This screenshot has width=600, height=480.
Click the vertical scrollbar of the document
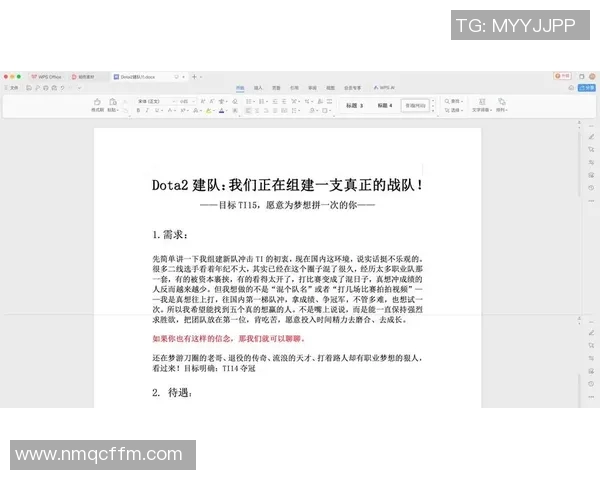579,165
